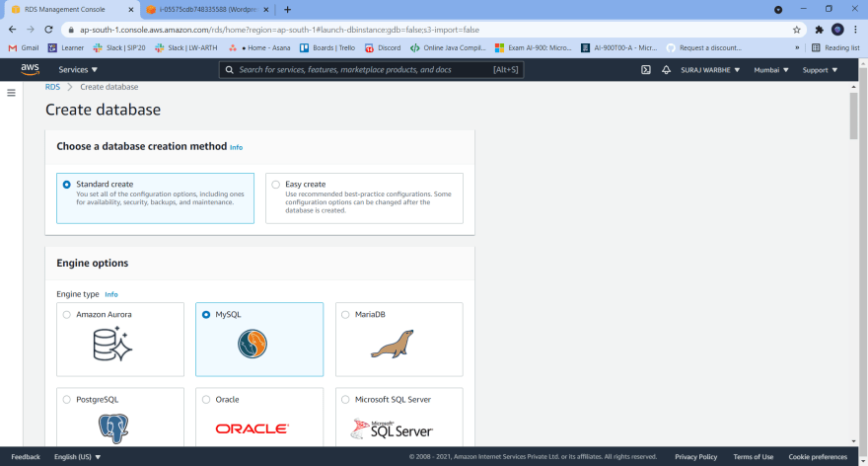This screenshot has width=868, height=466.
Task: Go forward in browser history
Action: (x=31, y=30)
